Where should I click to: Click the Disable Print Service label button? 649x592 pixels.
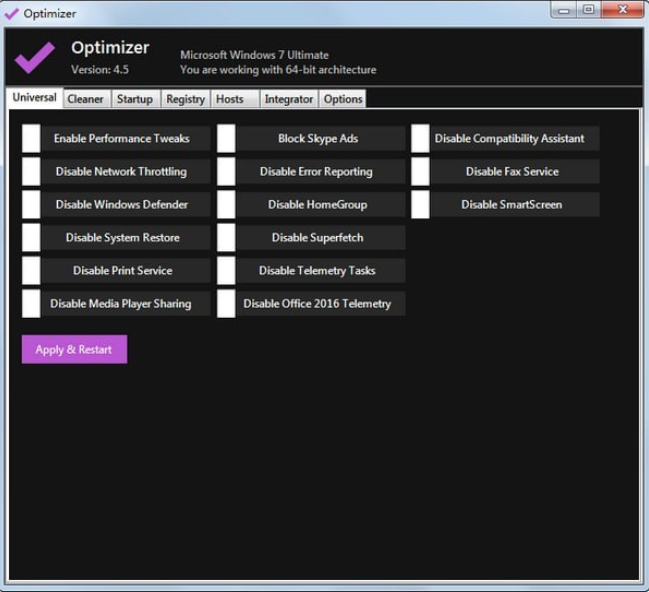click(x=126, y=271)
